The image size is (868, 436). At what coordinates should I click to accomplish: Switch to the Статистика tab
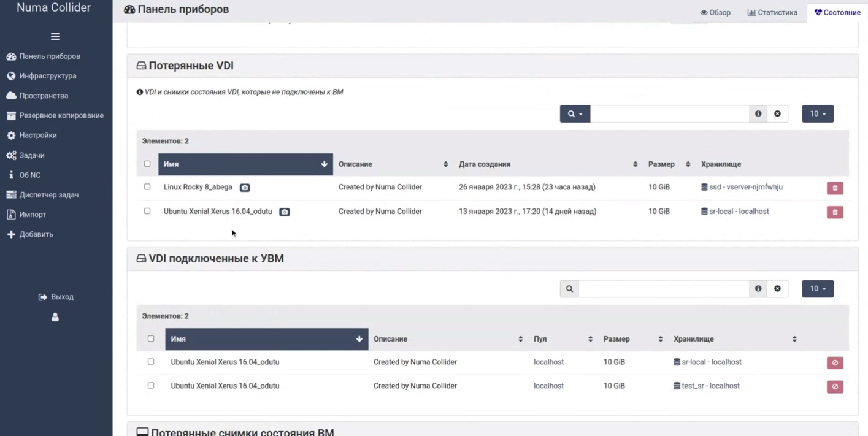point(772,12)
